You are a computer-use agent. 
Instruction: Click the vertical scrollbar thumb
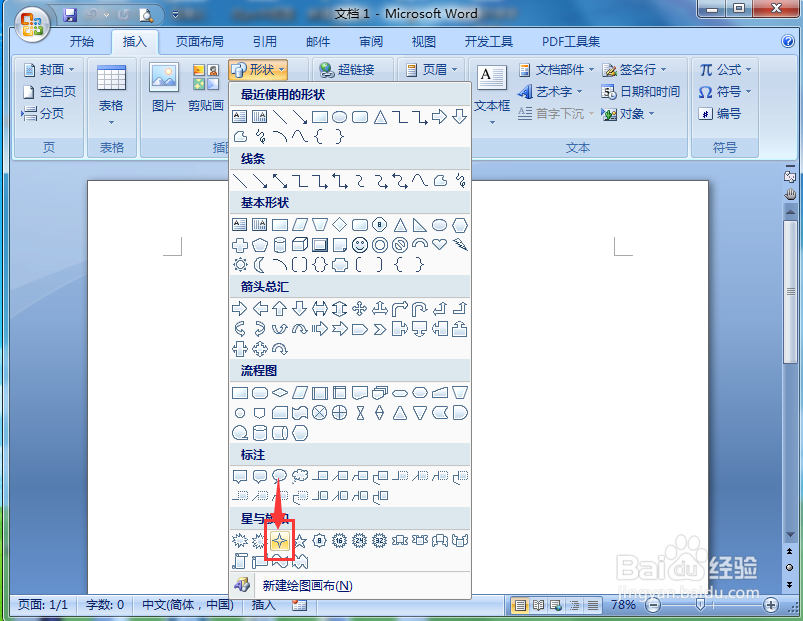point(790,292)
